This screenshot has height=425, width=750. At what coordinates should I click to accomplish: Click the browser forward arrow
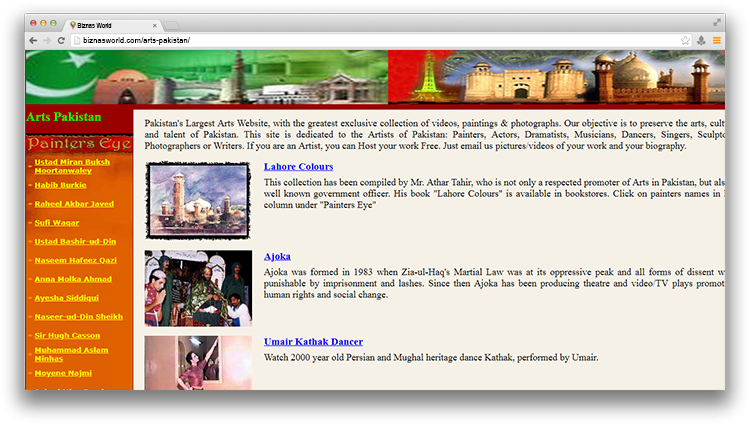47,40
